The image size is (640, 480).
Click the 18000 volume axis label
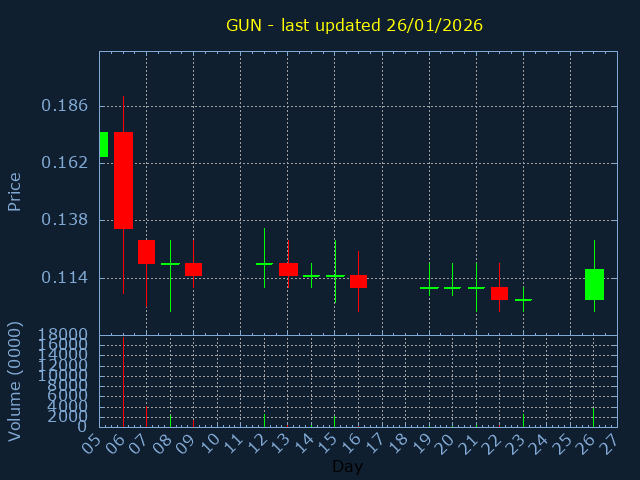coord(60,334)
